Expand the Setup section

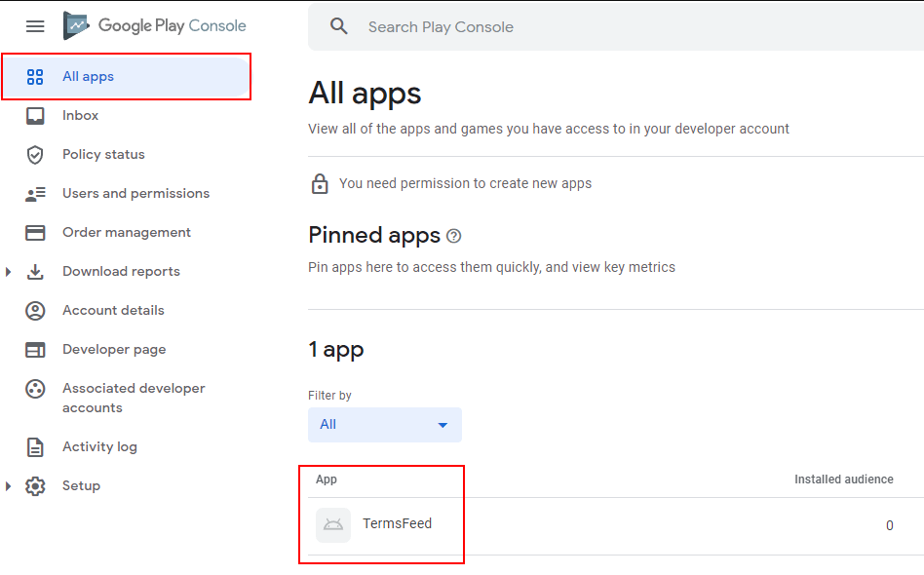(x=8, y=486)
